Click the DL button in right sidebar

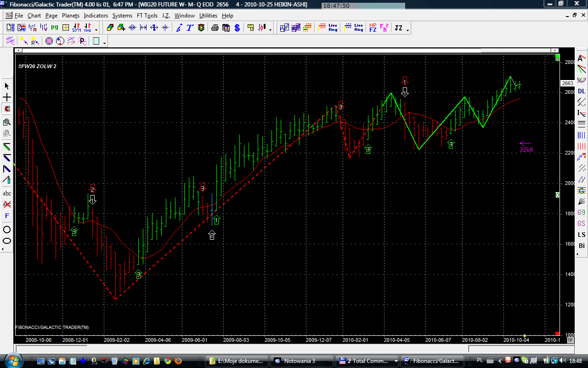[x=582, y=91]
